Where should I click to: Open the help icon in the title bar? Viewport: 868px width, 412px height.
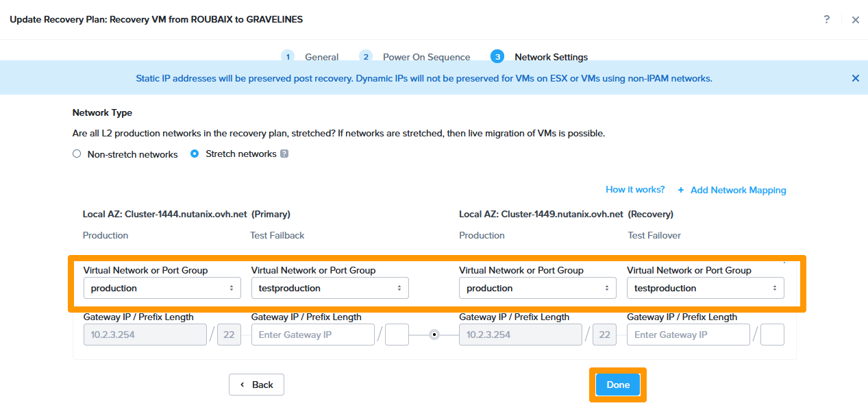(827, 20)
